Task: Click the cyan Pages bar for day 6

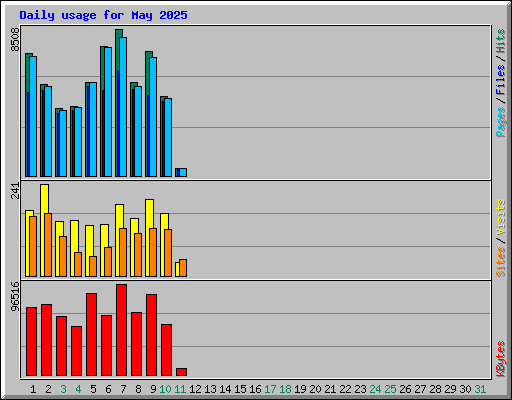Action: tap(108, 112)
